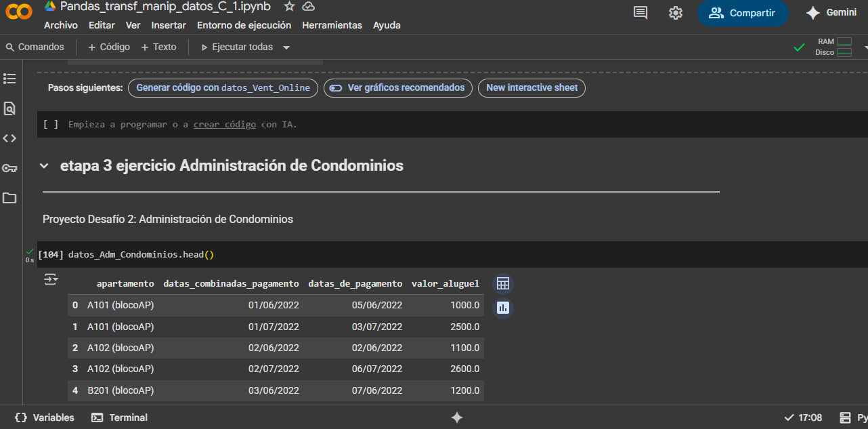Open settings gear icon
This screenshot has width=868, height=429.
coord(675,13)
